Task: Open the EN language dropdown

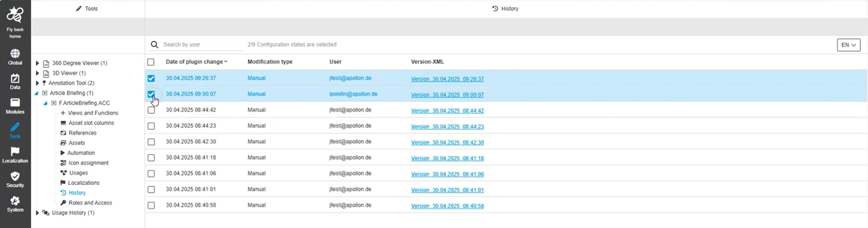Action: [848, 45]
